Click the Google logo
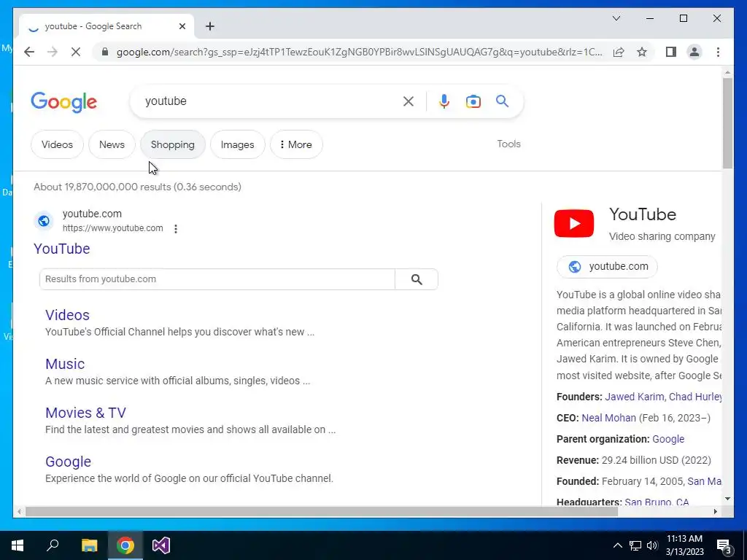The height and width of the screenshot is (560, 747). pyautogui.click(x=64, y=102)
